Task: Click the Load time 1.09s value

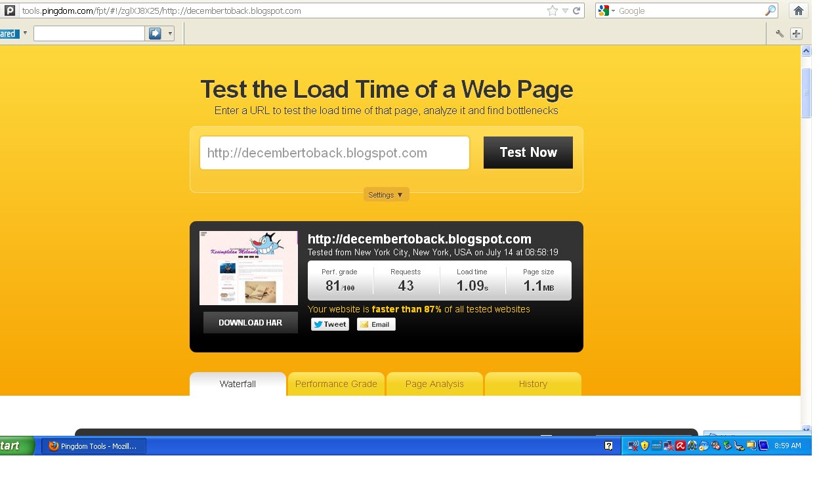Action: point(472,286)
